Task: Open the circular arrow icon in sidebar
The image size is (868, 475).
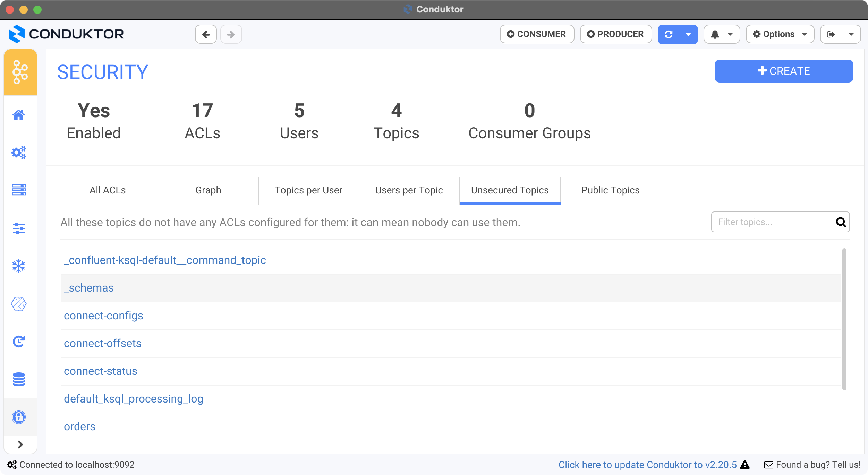Action: [19, 342]
